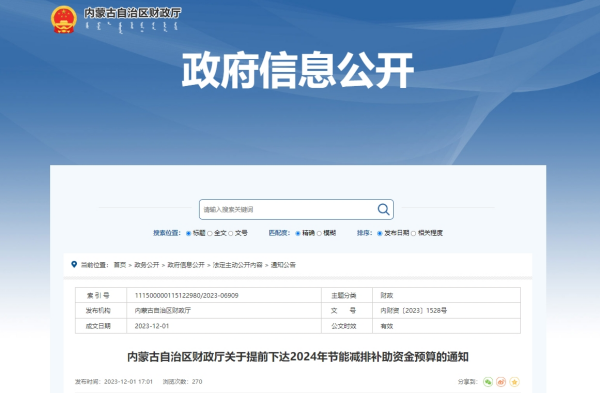Screen dimensions: 600x393
Task: Click the 排序 label
Action: coord(364,233)
